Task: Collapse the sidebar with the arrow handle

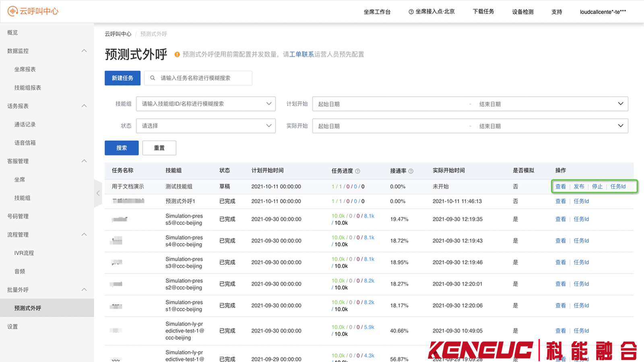Action: (x=98, y=193)
